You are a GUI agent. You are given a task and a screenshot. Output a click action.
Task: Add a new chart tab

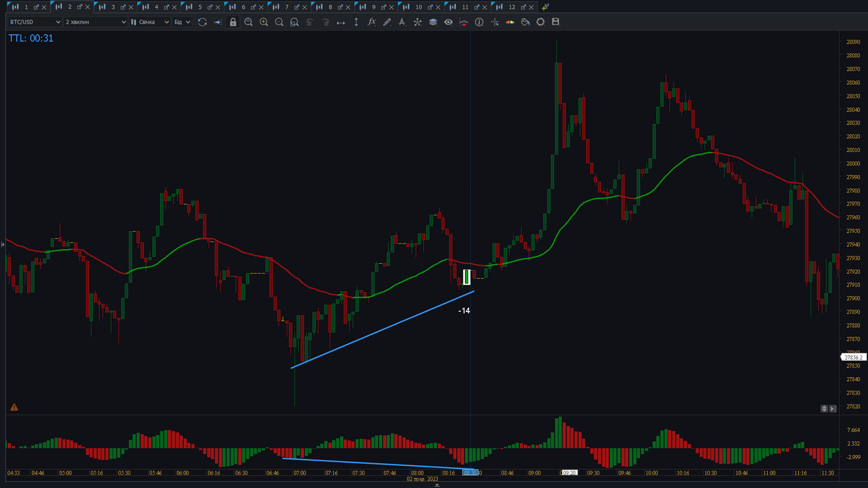coord(545,7)
